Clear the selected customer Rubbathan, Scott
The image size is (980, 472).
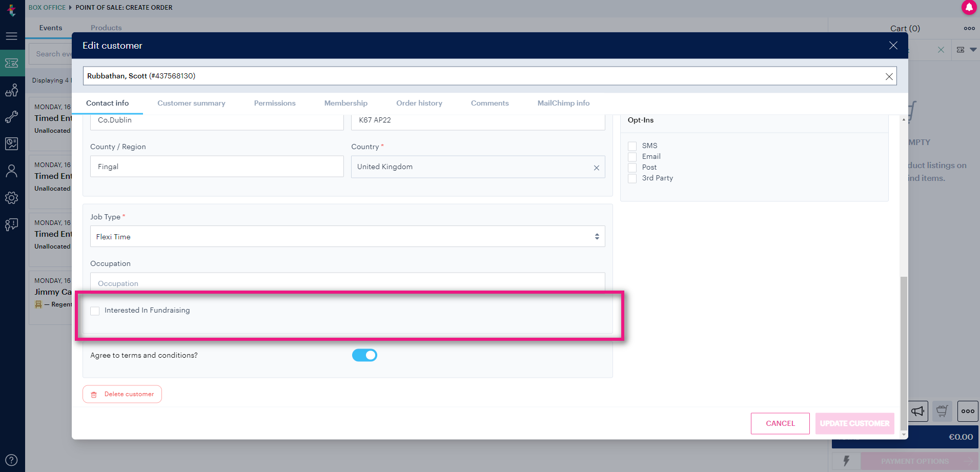point(889,76)
